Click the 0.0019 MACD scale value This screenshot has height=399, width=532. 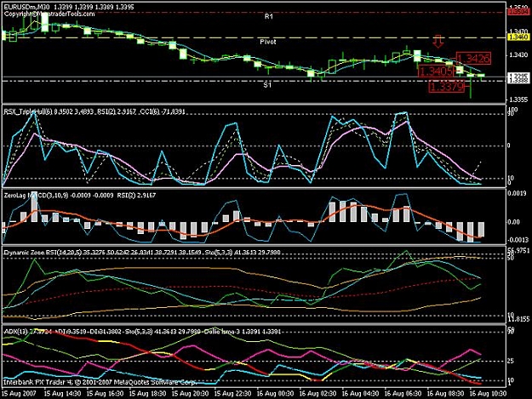coord(518,193)
